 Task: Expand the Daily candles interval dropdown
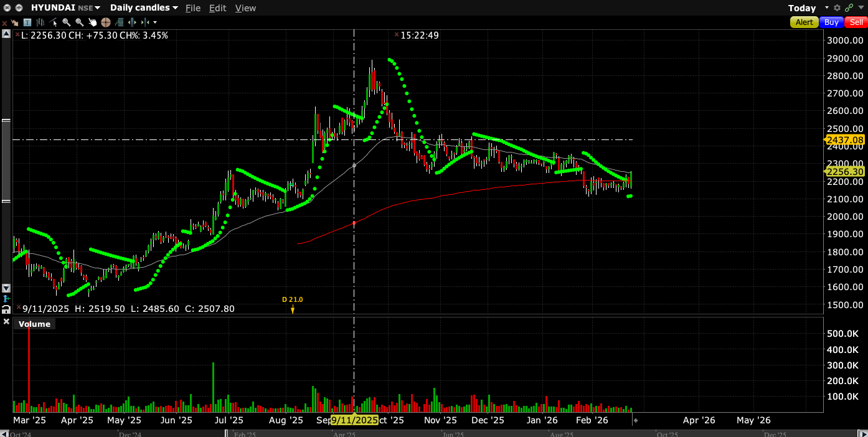pos(144,8)
